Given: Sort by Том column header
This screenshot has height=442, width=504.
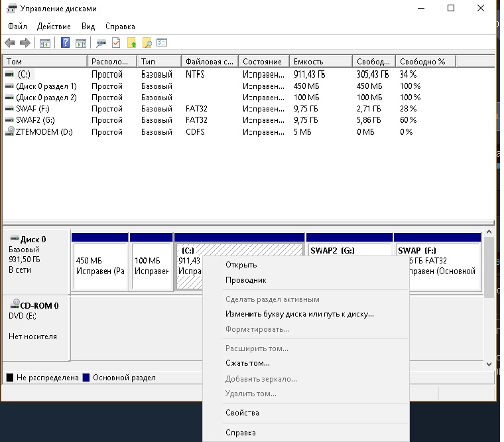Looking at the screenshot, I should (x=44, y=62).
